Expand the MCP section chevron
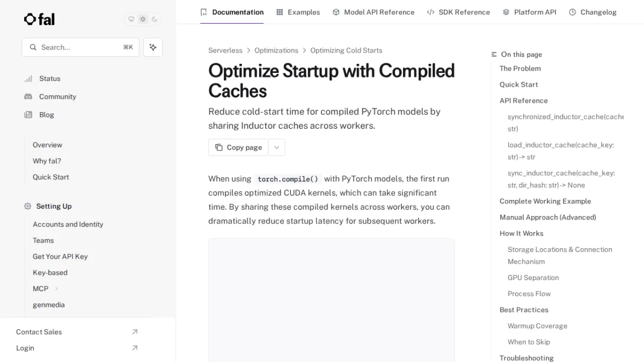 56,289
